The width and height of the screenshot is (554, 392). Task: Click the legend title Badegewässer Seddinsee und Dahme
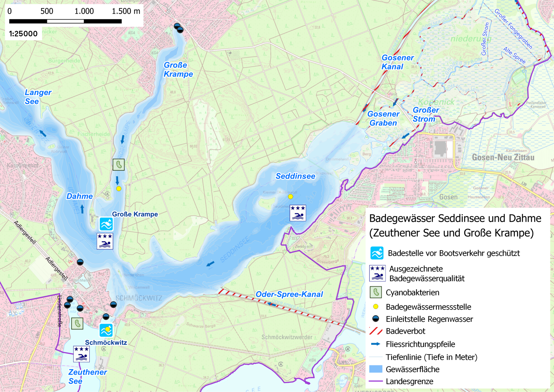pyautogui.click(x=455, y=218)
